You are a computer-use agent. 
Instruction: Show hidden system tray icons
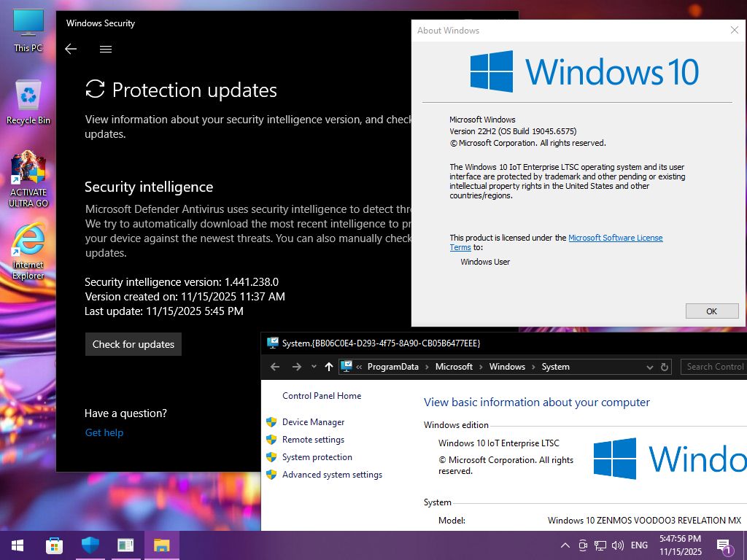click(x=565, y=545)
